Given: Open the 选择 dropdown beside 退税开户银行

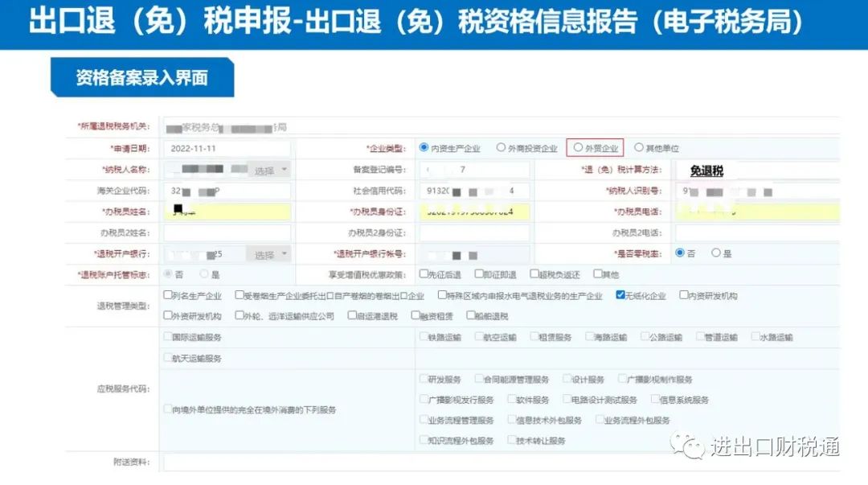Looking at the screenshot, I should point(268,254).
